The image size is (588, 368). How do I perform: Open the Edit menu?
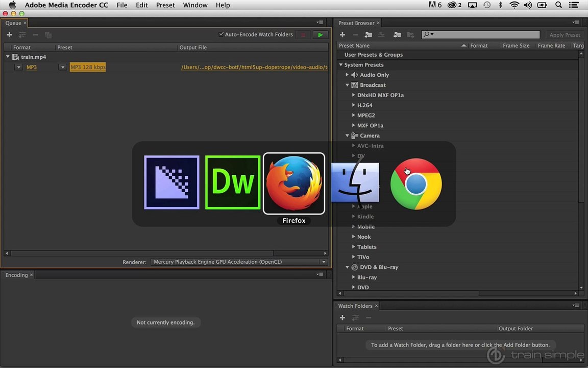(x=142, y=5)
